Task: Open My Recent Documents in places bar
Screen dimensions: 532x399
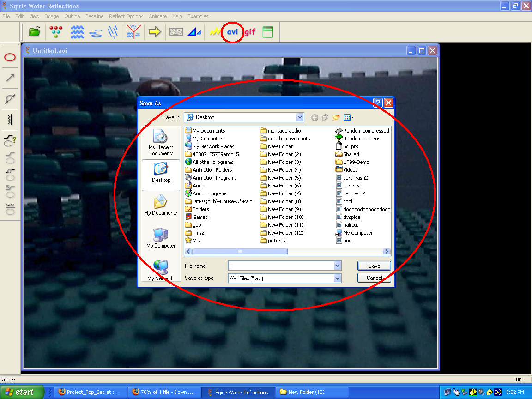Action: (x=161, y=142)
